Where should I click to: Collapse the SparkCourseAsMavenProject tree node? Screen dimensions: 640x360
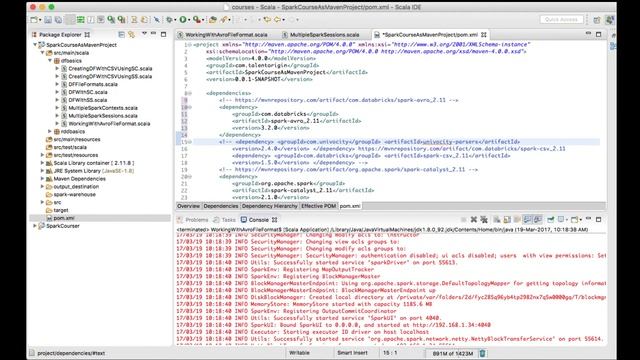click(35, 45)
